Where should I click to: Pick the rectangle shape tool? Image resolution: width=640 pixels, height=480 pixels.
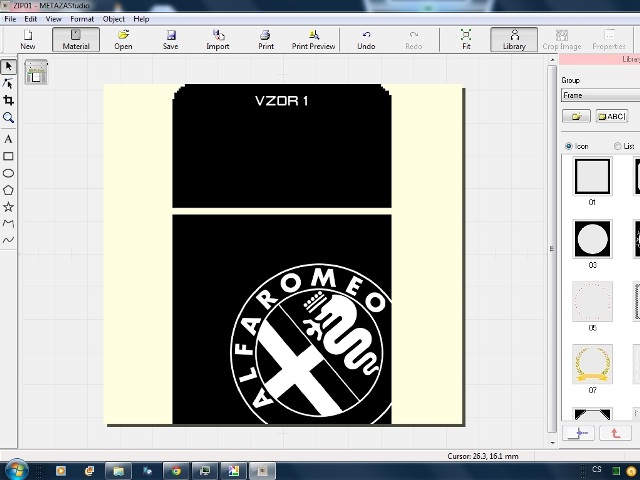8,156
